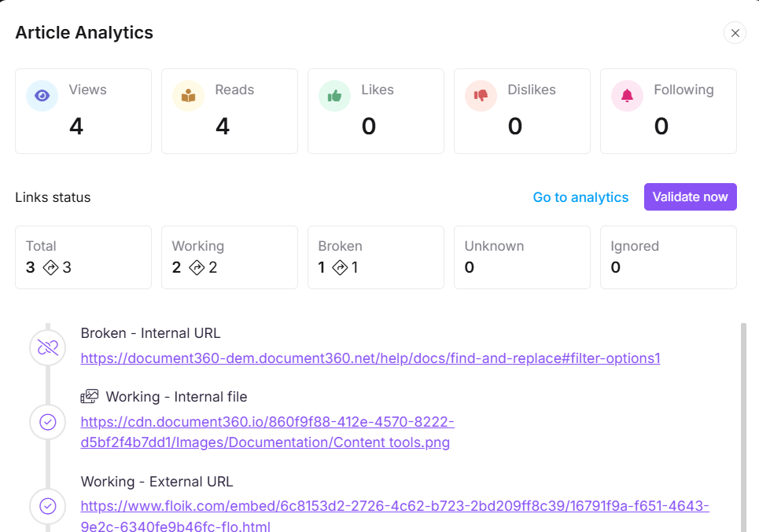Click the check icon for the External URL

click(x=47, y=506)
